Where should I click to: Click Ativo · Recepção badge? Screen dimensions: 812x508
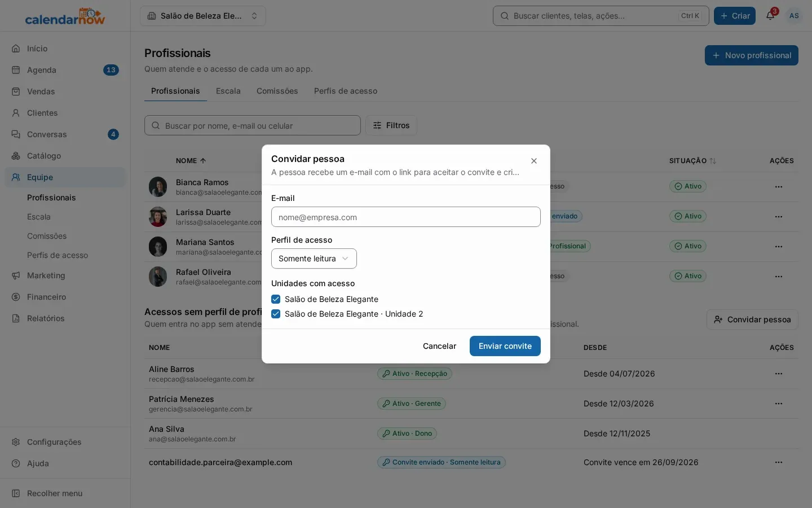[414, 374]
